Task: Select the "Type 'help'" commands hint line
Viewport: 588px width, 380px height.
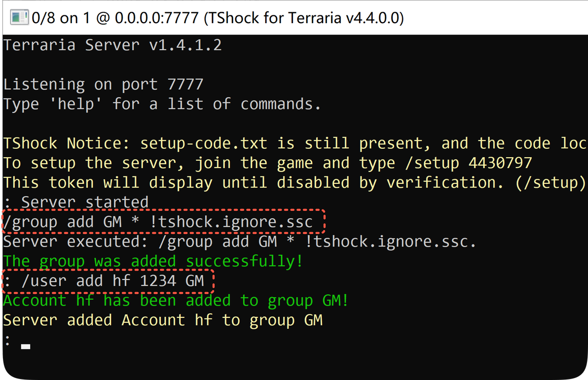Action: pyautogui.click(x=162, y=104)
